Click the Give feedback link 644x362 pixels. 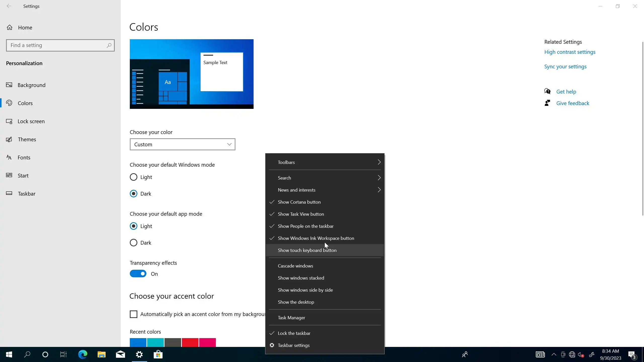coord(573,103)
